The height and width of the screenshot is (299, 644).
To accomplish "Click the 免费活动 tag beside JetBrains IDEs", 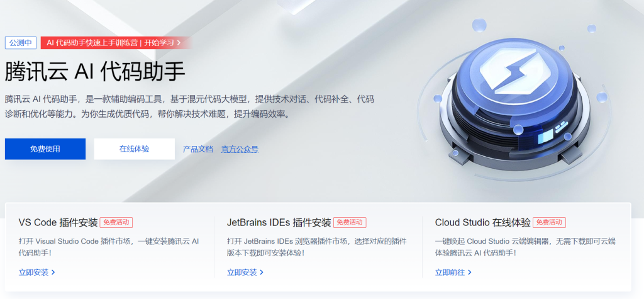I will (350, 222).
